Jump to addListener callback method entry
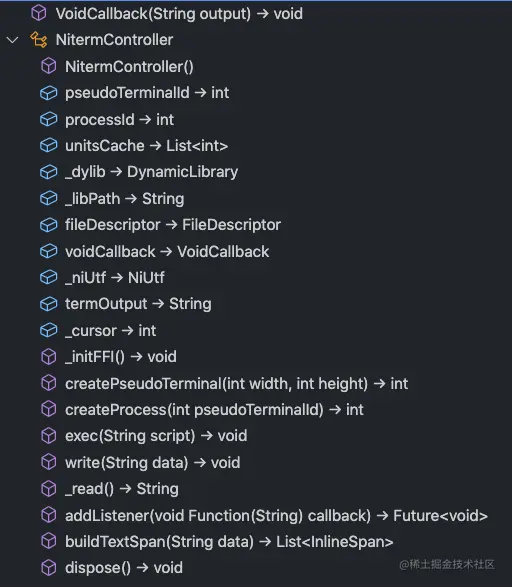Screen dimensions: 512x587 (276, 515)
